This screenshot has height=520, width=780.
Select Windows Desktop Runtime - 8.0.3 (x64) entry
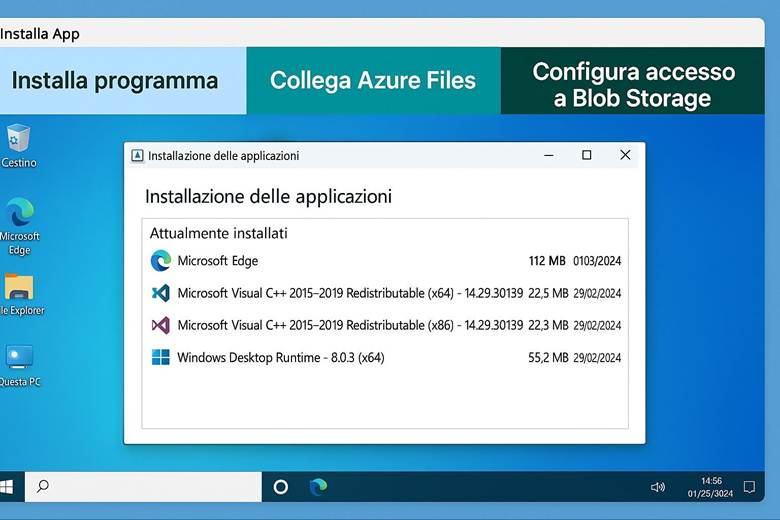pyautogui.click(x=281, y=358)
